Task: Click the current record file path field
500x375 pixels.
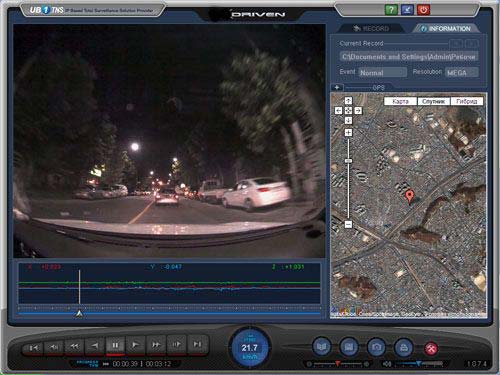Action: tap(409, 57)
